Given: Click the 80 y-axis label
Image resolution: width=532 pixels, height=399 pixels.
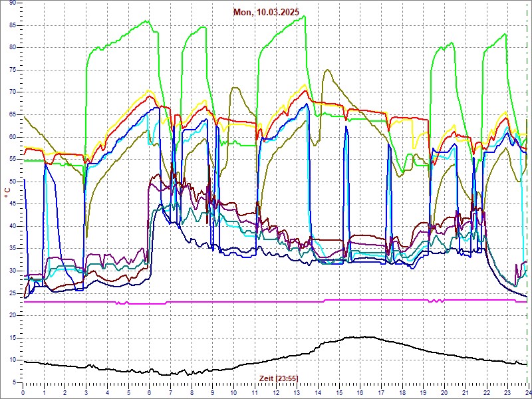Looking at the screenshot, I should (x=13, y=47).
